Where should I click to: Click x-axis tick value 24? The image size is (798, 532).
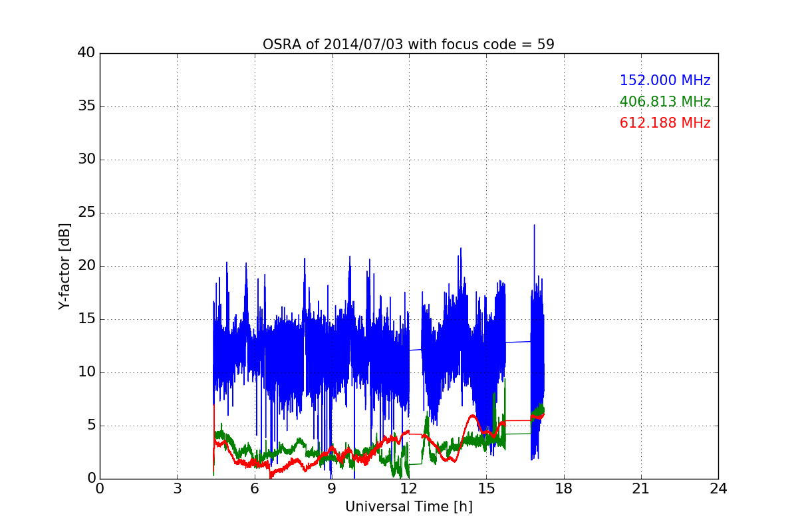click(718, 489)
